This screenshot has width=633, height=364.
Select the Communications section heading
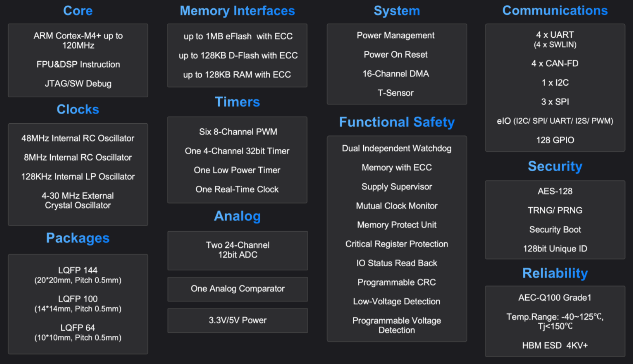555,11
